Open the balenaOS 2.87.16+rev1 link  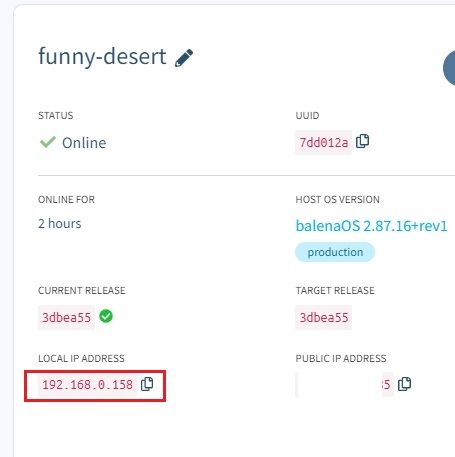click(x=371, y=226)
